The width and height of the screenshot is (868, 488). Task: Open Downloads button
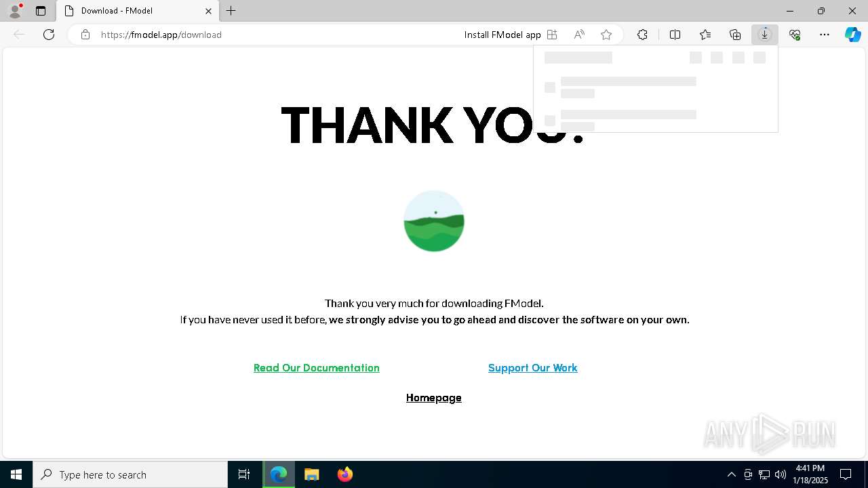[765, 35]
